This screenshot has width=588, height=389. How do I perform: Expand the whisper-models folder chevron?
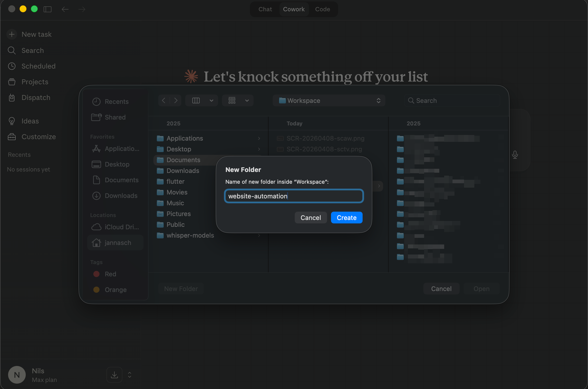pos(259,235)
